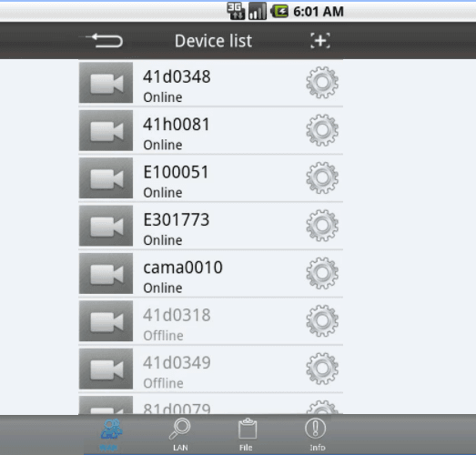Image resolution: width=476 pixels, height=455 pixels.
Task: Switch to the LAN tab
Action: point(180,434)
